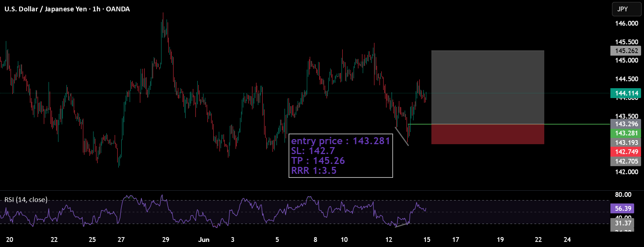
Task: Click the JPY currency button
Action: pyautogui.click(x=626, y=9)
